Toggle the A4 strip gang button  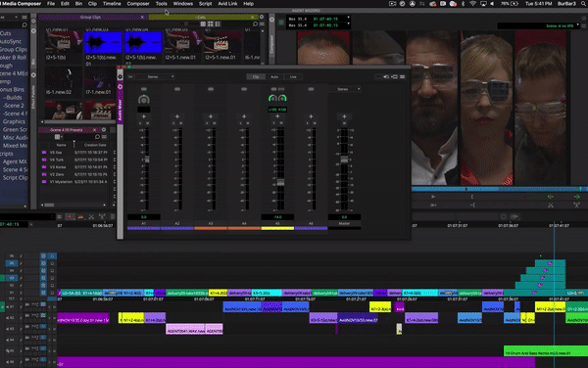point(244,89)
